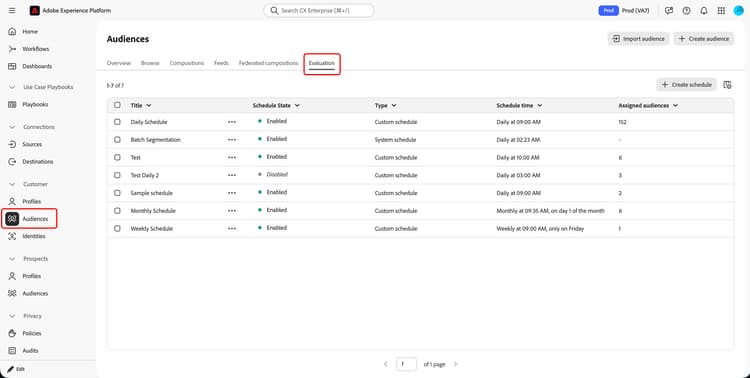The height and width of the screenshot is (378, 750).
Task: Open the feedback chat icon in header
Action: pyautogui.click(x=669, y=11)
